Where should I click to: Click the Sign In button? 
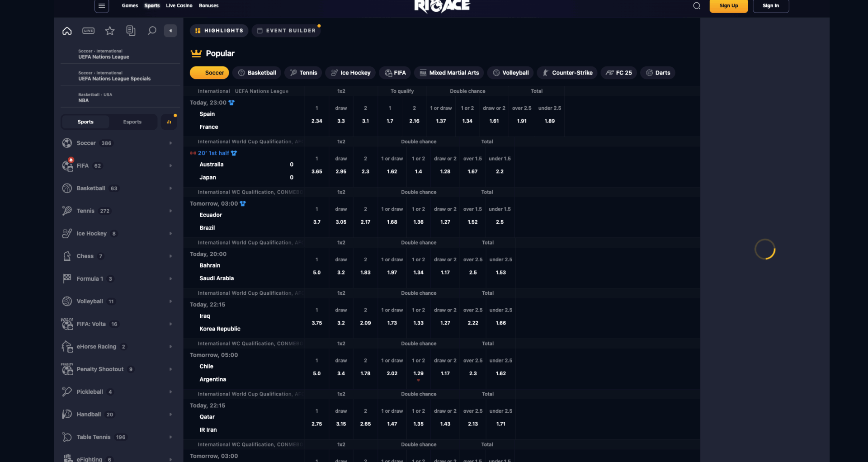click(771, 6)
